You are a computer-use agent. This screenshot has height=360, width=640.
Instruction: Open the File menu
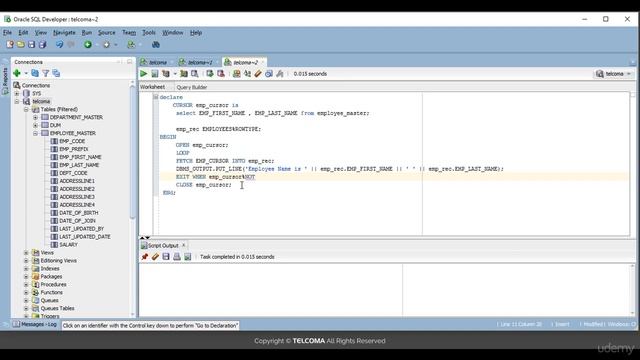tap(7, 32)
